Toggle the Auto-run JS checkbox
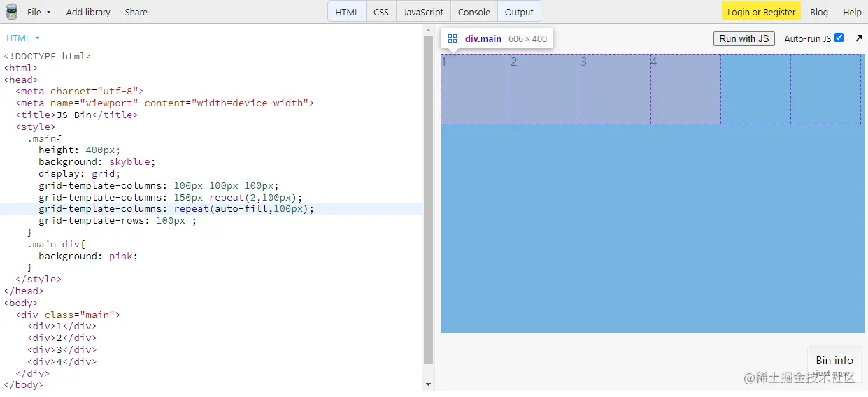This screenshot has width=868, height=397. click(839, 38)
